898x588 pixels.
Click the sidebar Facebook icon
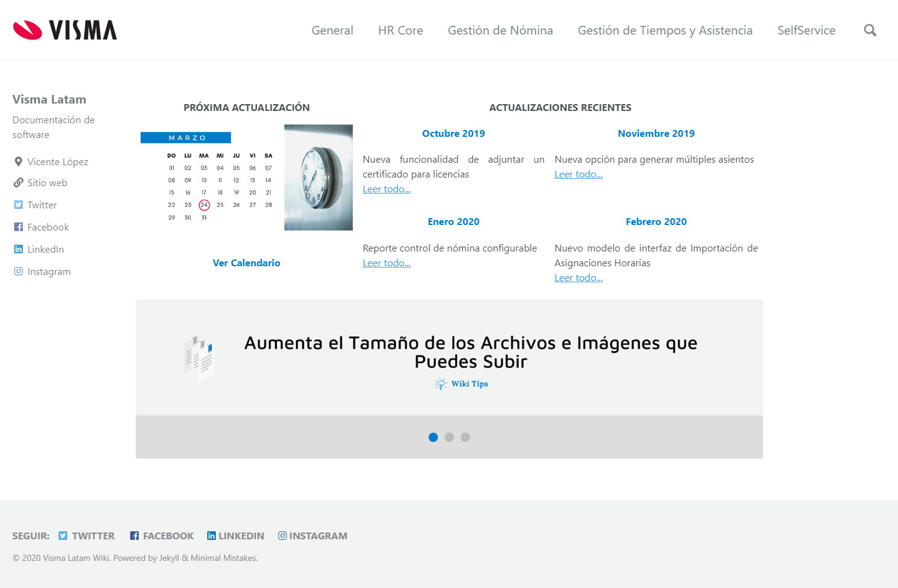19,227
